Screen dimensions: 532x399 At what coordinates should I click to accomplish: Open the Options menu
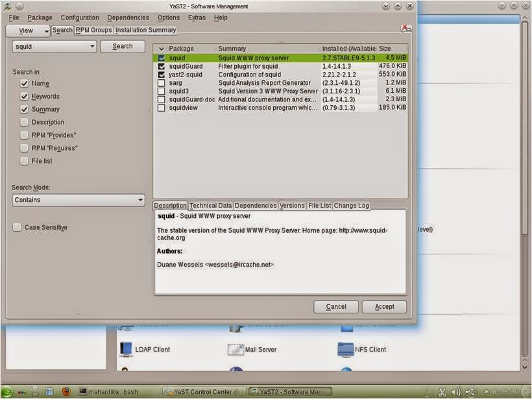coord(168,18)
